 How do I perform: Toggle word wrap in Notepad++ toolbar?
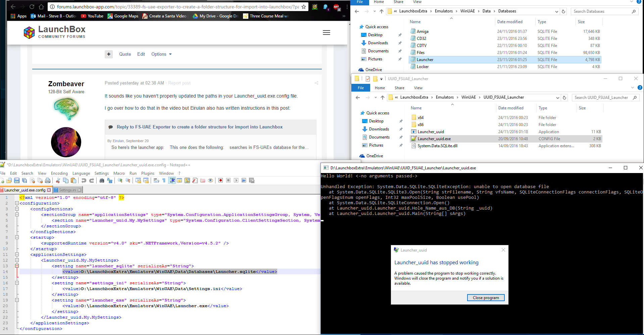point(156,180)
